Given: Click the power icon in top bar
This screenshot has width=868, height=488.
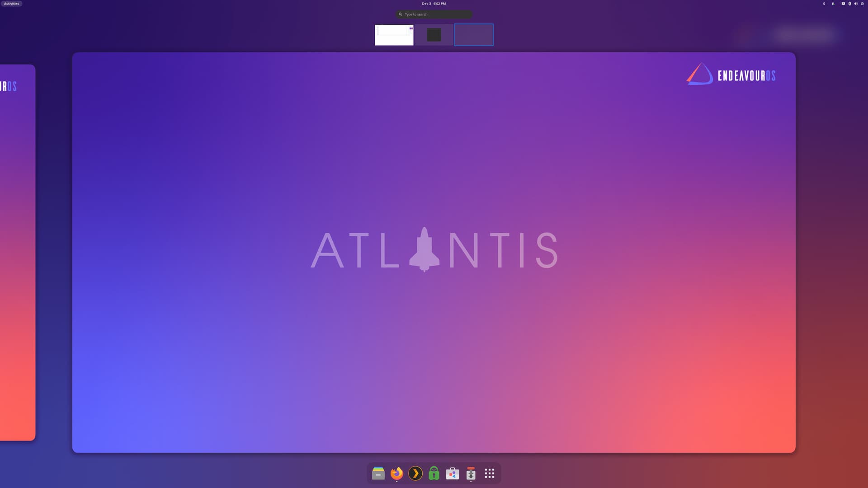Looking at the screenshot, I should [862, 4].
